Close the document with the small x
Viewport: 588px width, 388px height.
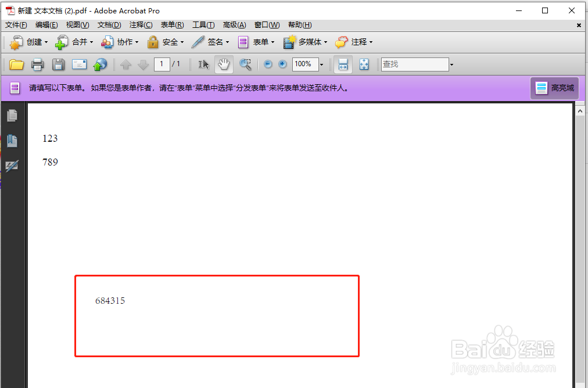[579, 25]
